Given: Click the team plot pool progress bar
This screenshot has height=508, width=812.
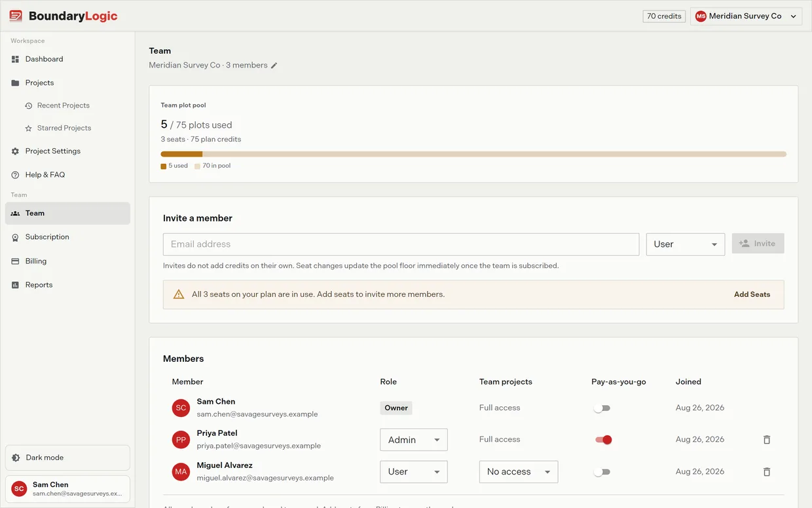Looking at the screenshot, I should (x=473, y=154).
